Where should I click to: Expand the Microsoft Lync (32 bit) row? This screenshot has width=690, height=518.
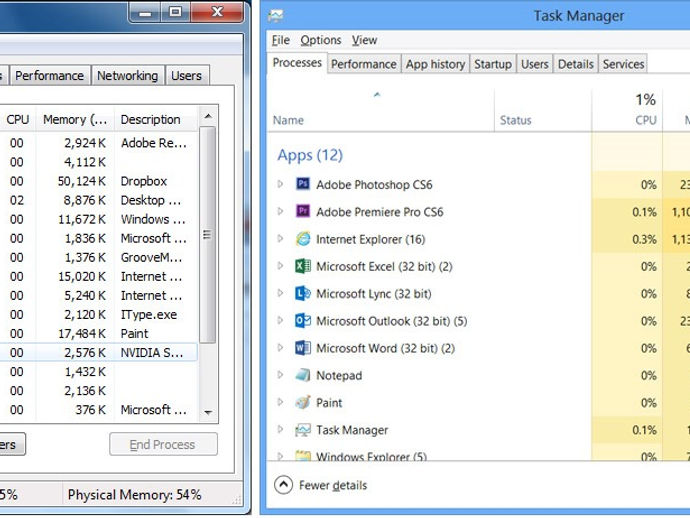point(280,293)
